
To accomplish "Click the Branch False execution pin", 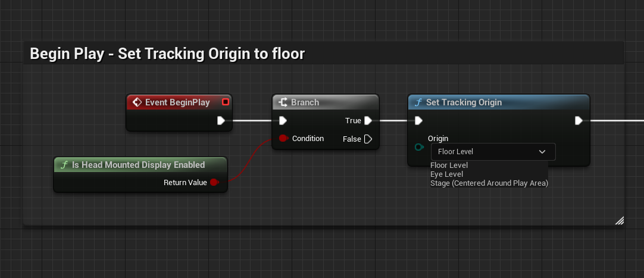I will pyautogui.click(x=368, y=139).
